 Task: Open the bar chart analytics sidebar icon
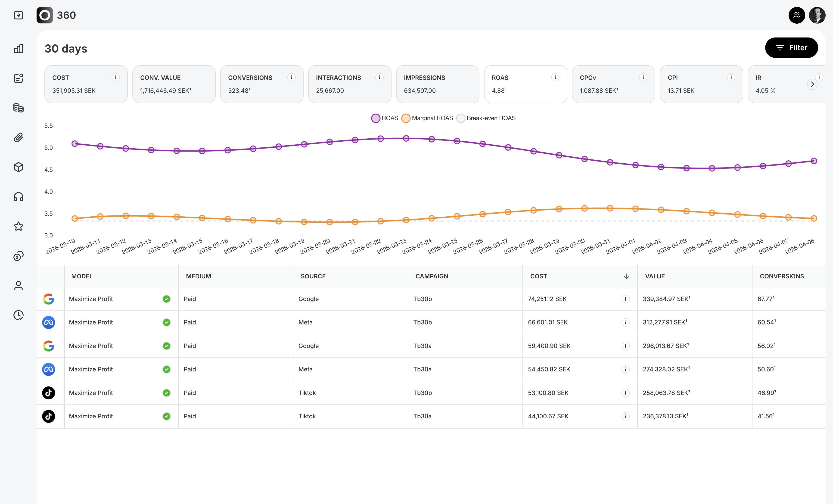(18, 49)
